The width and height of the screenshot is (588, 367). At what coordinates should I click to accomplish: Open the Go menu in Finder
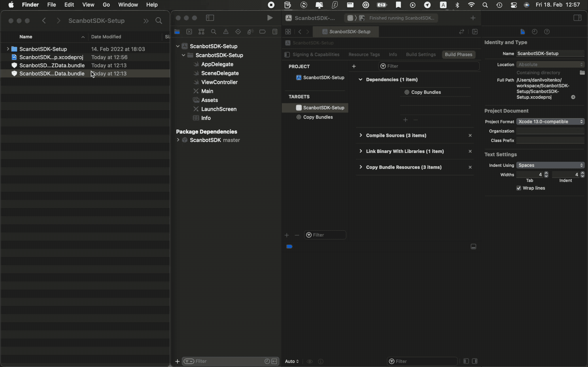(106, 5)
